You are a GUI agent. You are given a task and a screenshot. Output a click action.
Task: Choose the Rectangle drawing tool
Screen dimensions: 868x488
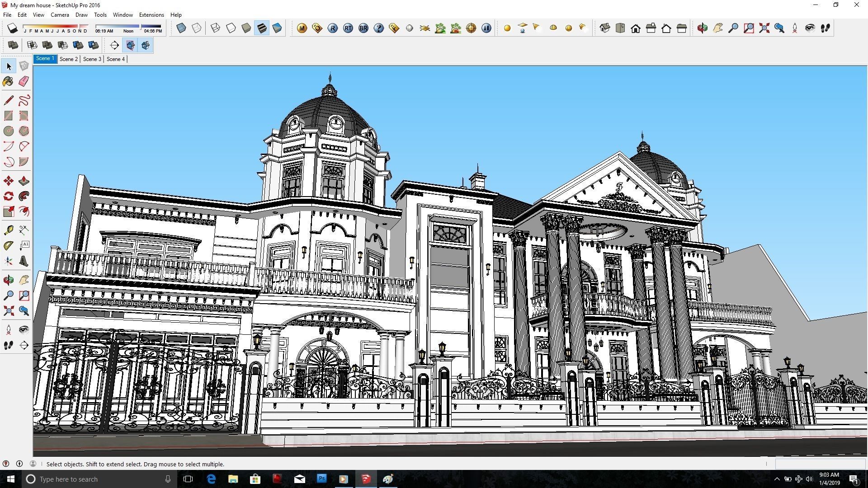click(x=9, y=116)
